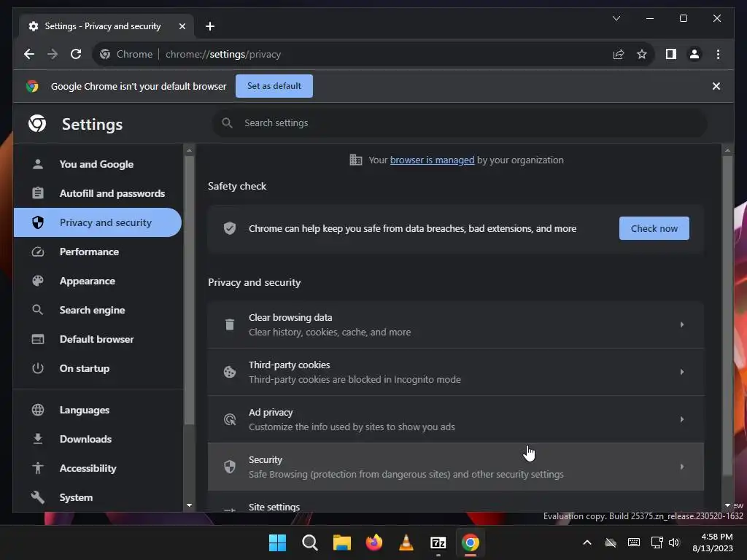The image size is (747, 560).
Task: Expand Security row arrow
Action: [682, 467]
